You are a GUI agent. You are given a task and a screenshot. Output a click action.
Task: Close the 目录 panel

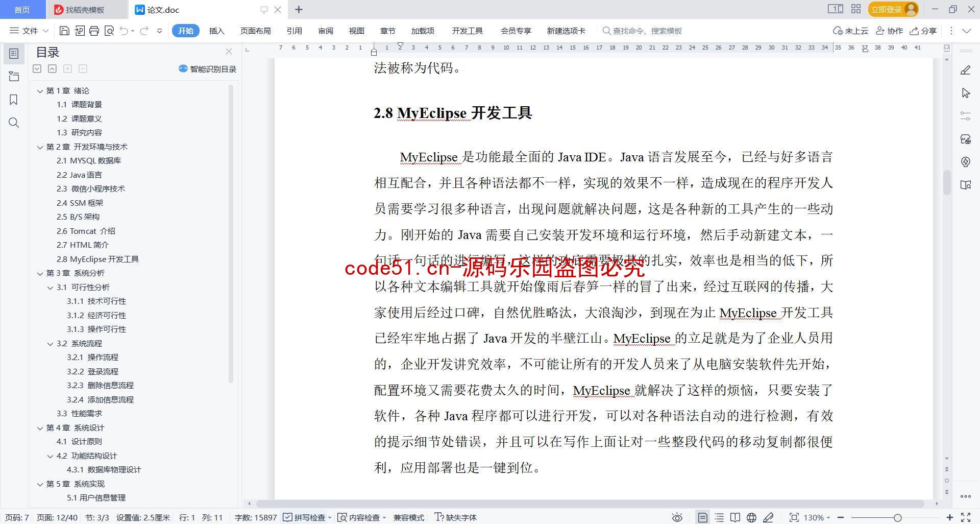[x=229, y=52]
